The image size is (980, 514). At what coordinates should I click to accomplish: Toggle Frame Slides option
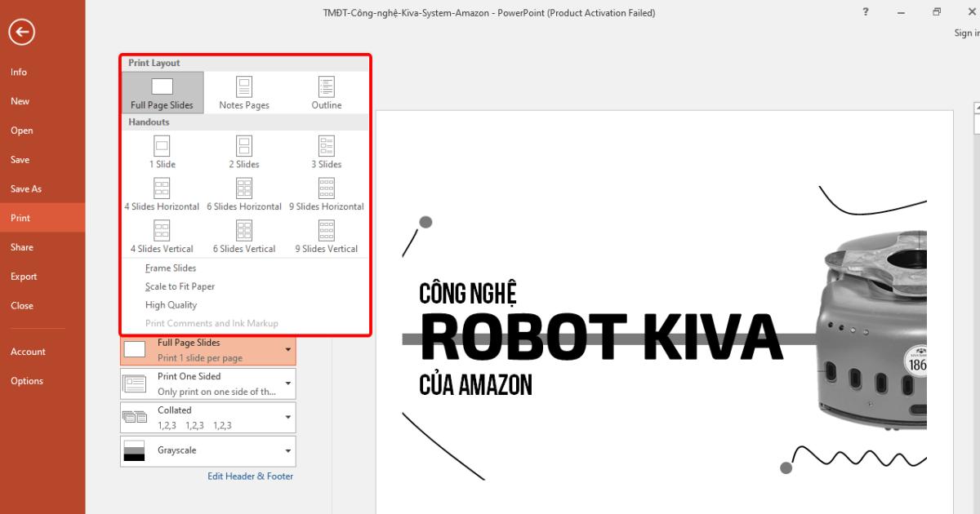[x=171, y=268]
